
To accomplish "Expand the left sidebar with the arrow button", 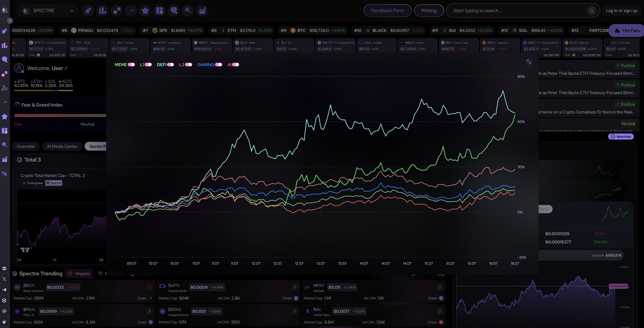I will point(10,20).
